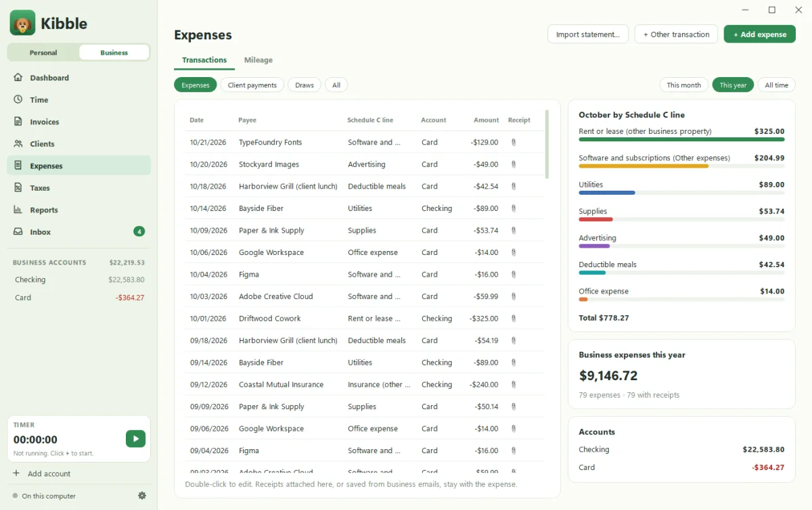The height and width of the screenshot is (510, 812).
Task: Click the receipt paperclip for TypeFoundry Fonts
Action: click(x=514, y=142)
